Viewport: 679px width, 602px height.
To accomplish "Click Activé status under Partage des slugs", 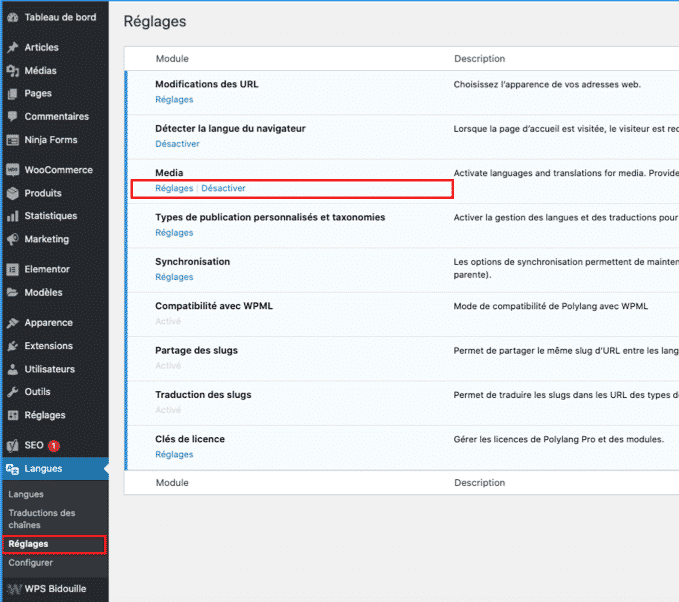I will 168,366.
